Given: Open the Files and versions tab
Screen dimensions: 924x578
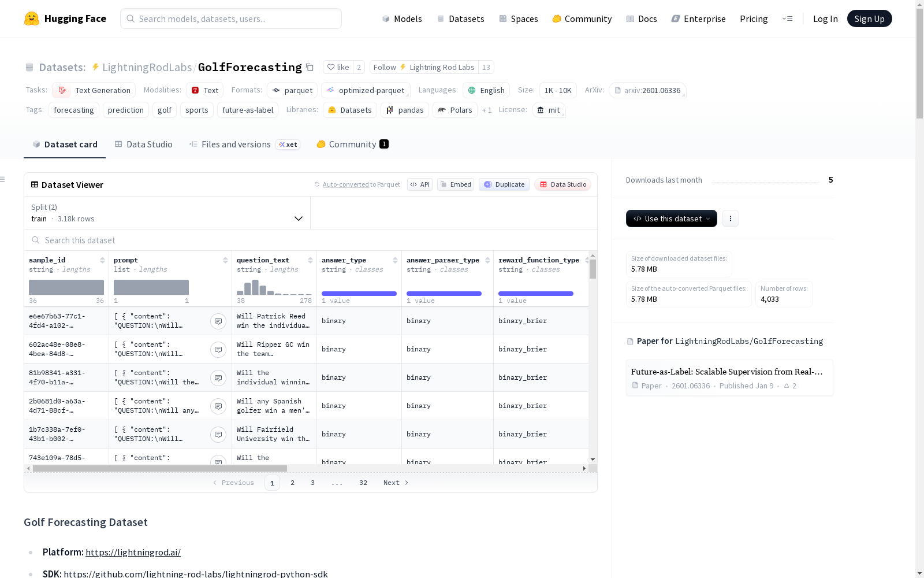Looking at the screenshot, I should (x=244, y=144).
